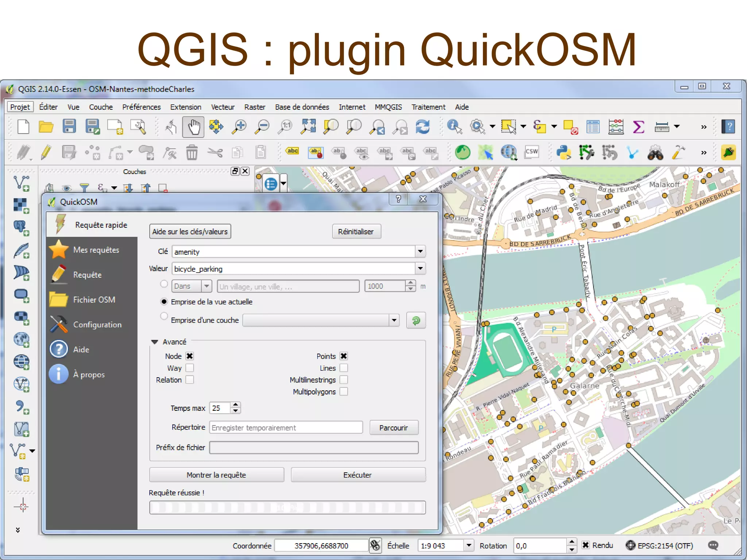Click the Add Raster Layer icon

coord(22,206)
